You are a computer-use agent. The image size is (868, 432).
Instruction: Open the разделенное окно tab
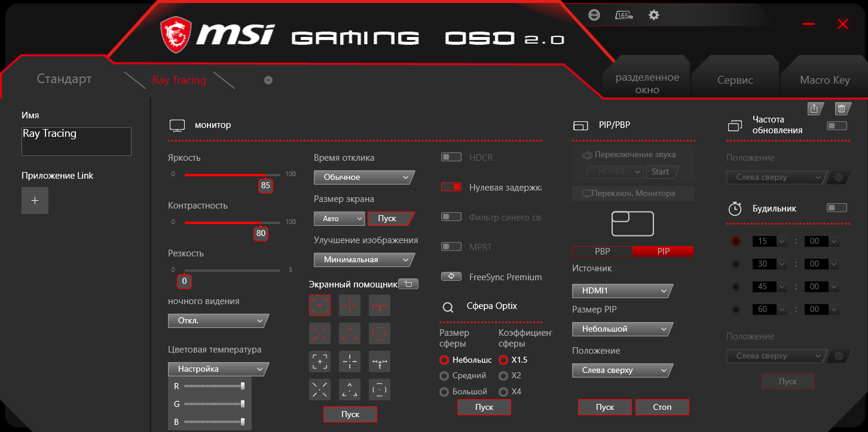647,84
